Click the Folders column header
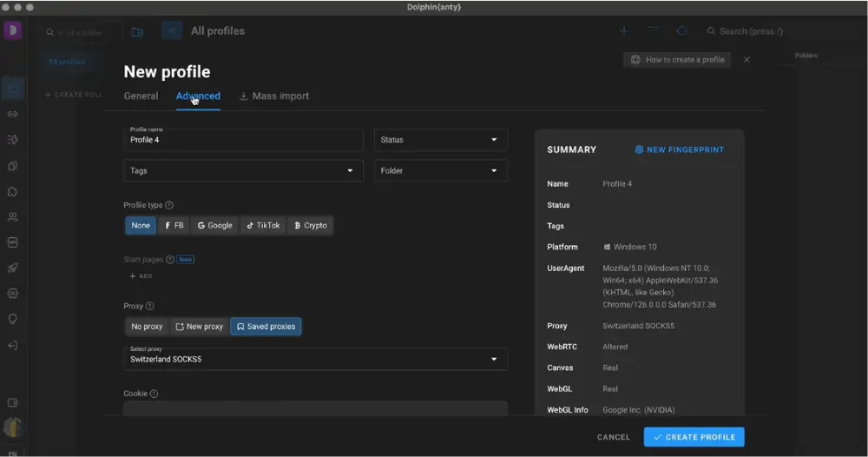The image size is (868, 457). tap(806, 56)
